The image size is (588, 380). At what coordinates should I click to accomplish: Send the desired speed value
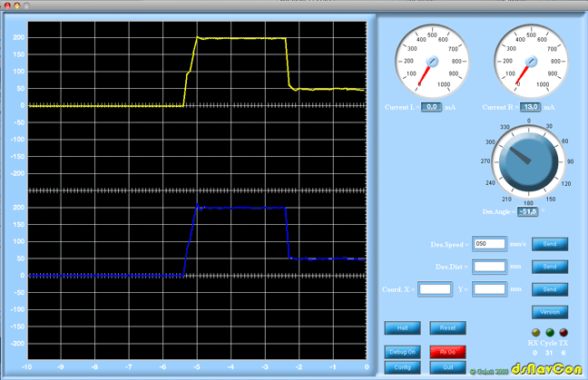pos(550,244)
